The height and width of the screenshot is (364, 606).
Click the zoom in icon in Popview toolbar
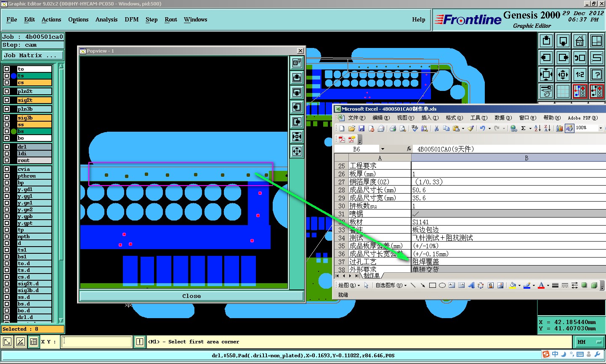(x=297, y=137)
